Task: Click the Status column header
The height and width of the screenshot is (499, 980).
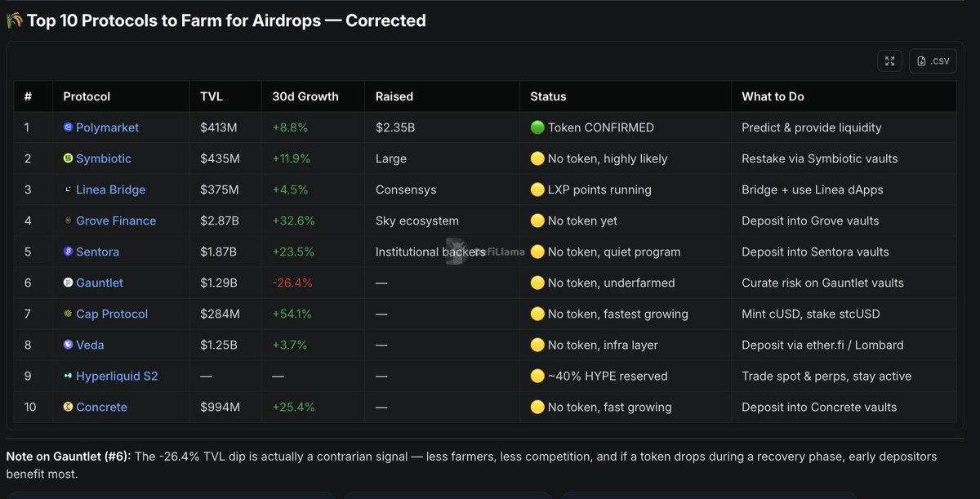Action: (548, 96)
